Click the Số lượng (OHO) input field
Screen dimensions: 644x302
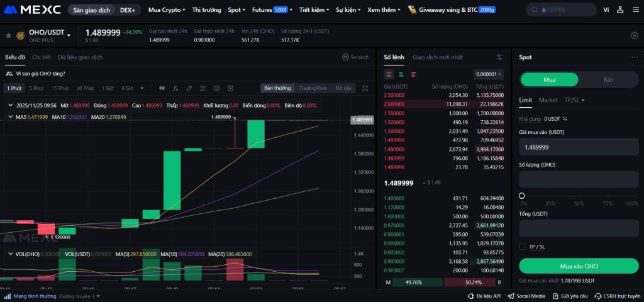(x=578, y=179)
